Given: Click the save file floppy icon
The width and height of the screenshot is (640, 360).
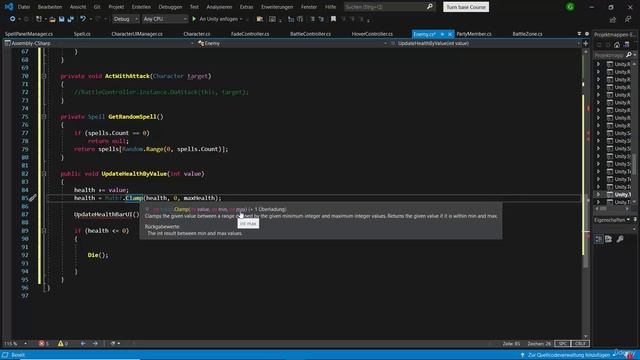Looking at the screenshot, I should pos(62,19).
